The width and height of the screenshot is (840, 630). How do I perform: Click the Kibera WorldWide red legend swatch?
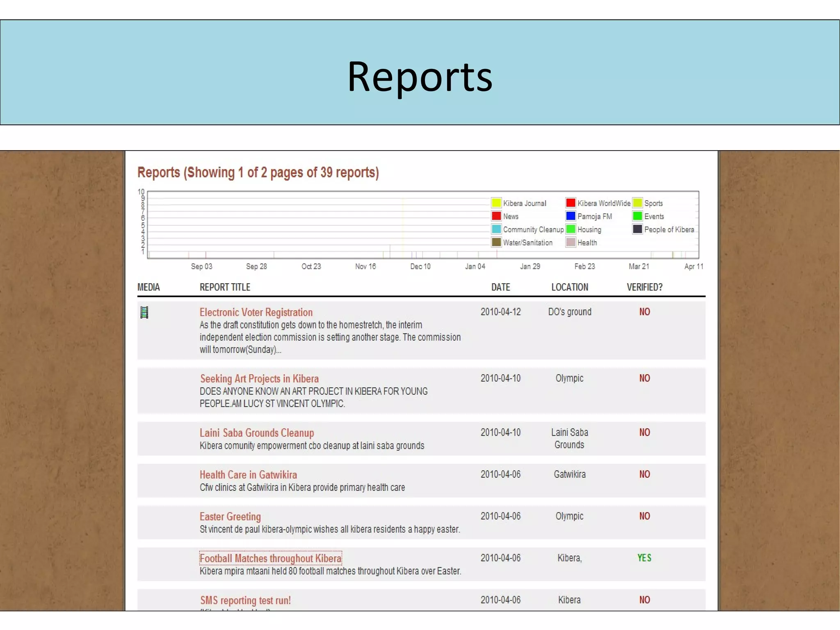click(571, 203)
